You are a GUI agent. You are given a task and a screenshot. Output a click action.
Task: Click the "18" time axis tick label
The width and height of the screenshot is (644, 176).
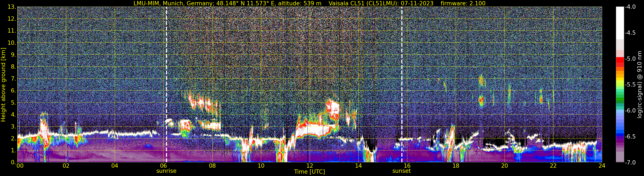tap(456, 166)
